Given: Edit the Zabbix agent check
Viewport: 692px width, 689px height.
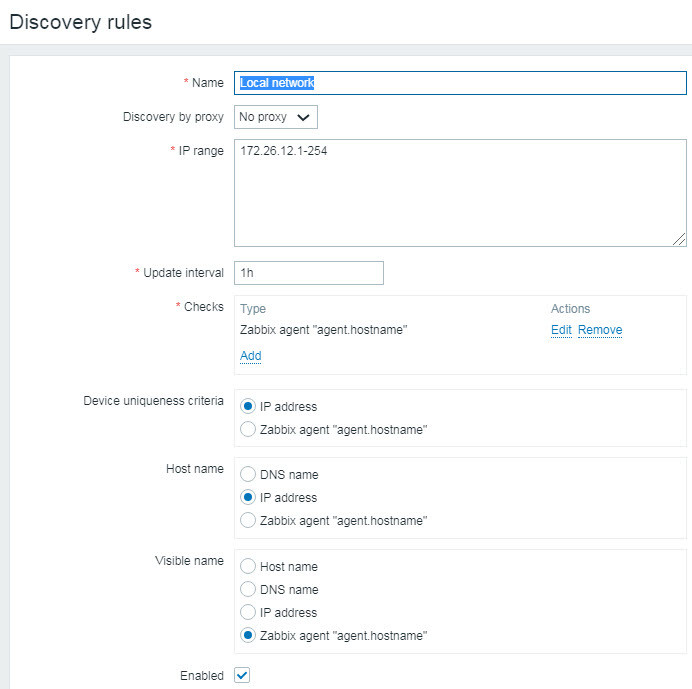Looking at the screenshot, I should [561, 330].
